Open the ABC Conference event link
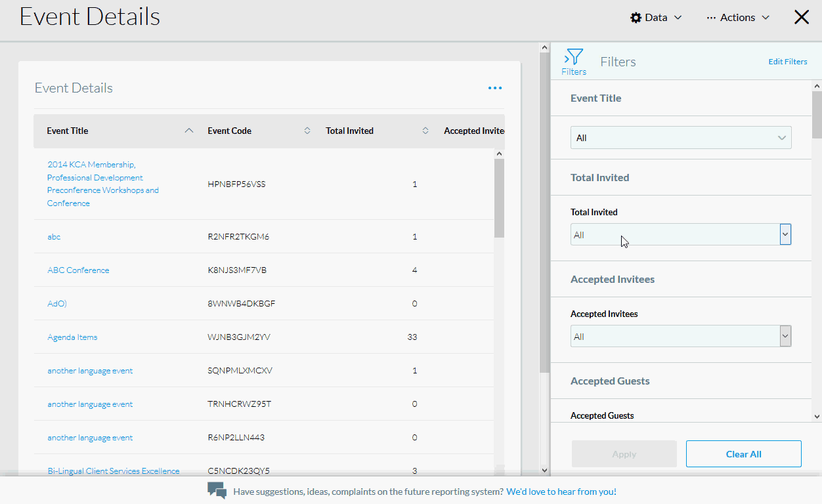 pos(78,270)
